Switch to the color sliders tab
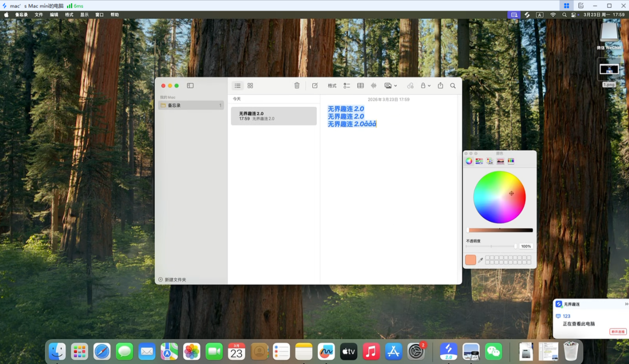The image size is (629, 364). click(x=479, y=161)
